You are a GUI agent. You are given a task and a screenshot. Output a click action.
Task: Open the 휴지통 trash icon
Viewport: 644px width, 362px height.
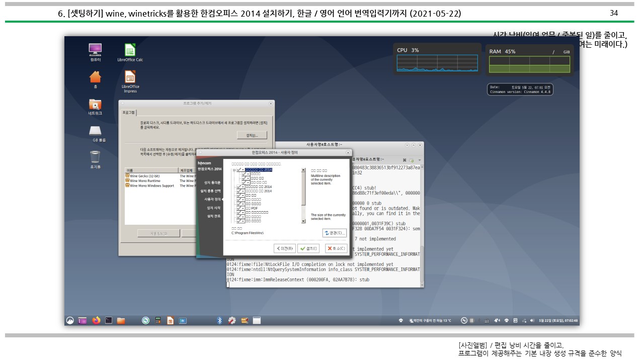tap(95, 159)
